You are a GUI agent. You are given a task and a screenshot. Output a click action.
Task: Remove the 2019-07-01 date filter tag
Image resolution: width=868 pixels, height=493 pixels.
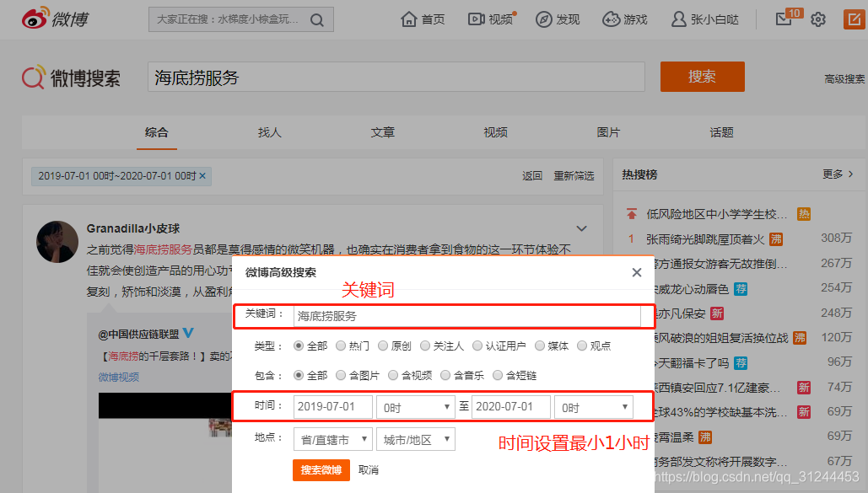[x=202, y=176]
